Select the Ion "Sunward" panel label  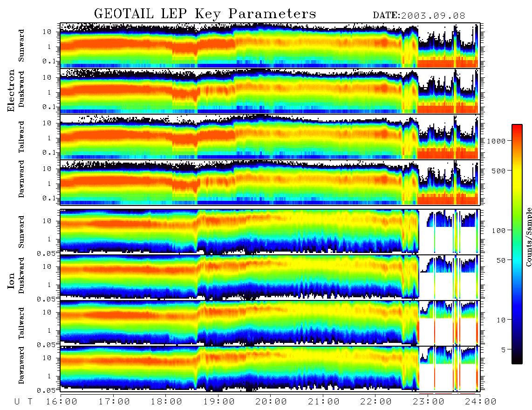[21, 232]
